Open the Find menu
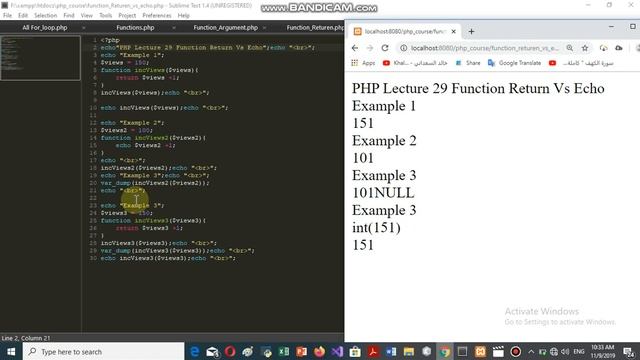This screenshot has height=360, width=640. click(69, 16)
